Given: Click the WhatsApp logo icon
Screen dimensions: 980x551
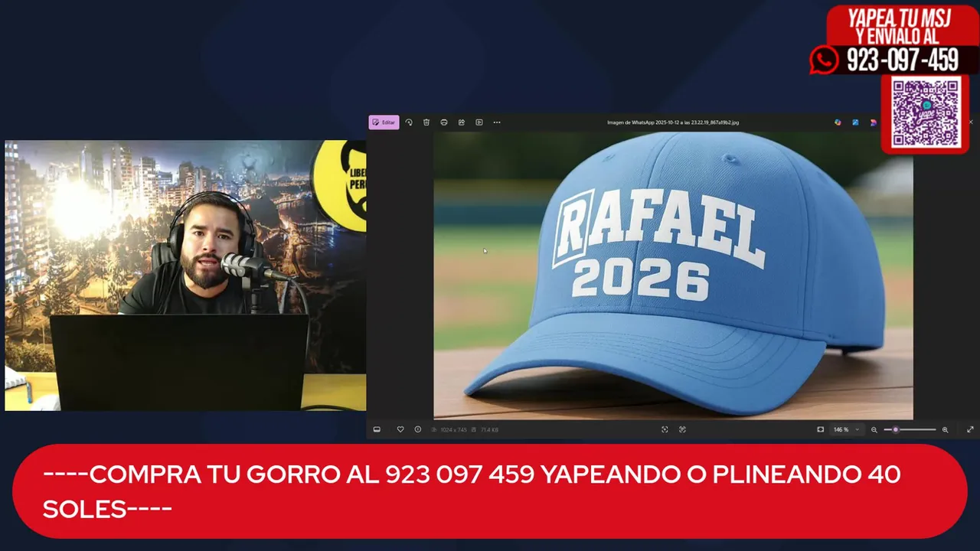Looking at the screenshot, I should click(824, 60).
